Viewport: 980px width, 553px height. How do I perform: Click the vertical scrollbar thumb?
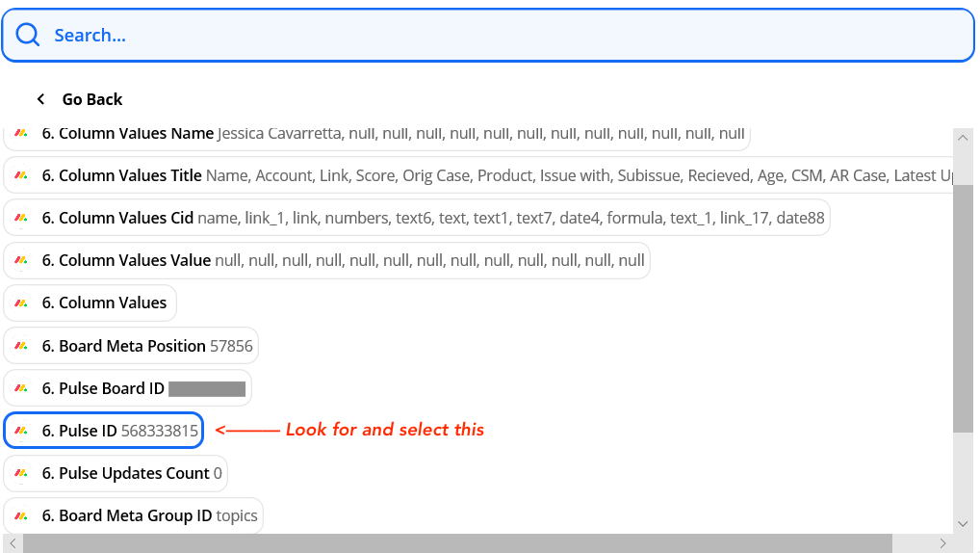(x=963, y=308)
